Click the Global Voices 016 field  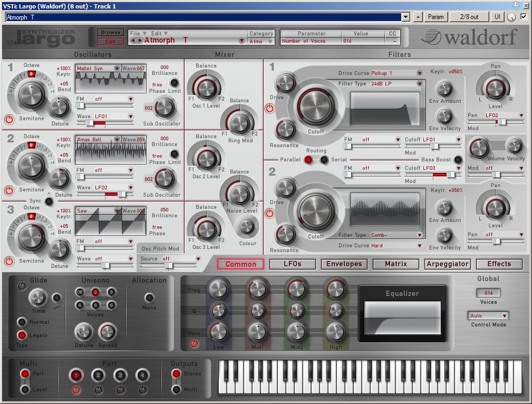(488, 293)
